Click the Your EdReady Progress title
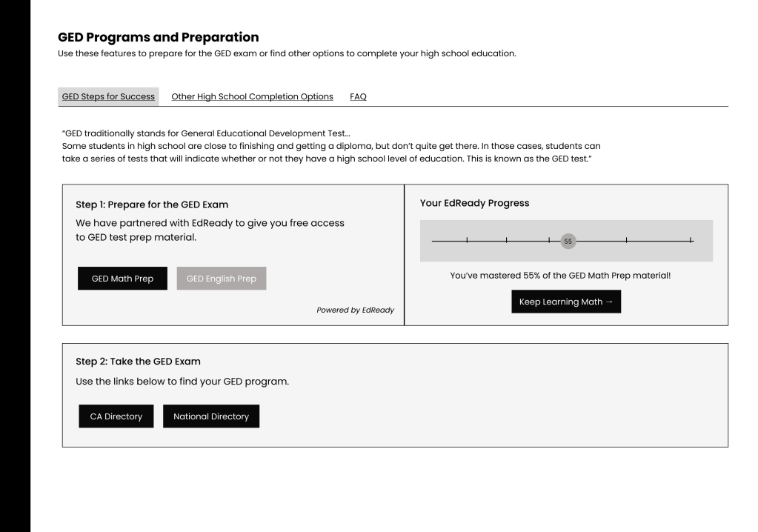The width and height of the screenshot is (758, 532). point(474,204)
